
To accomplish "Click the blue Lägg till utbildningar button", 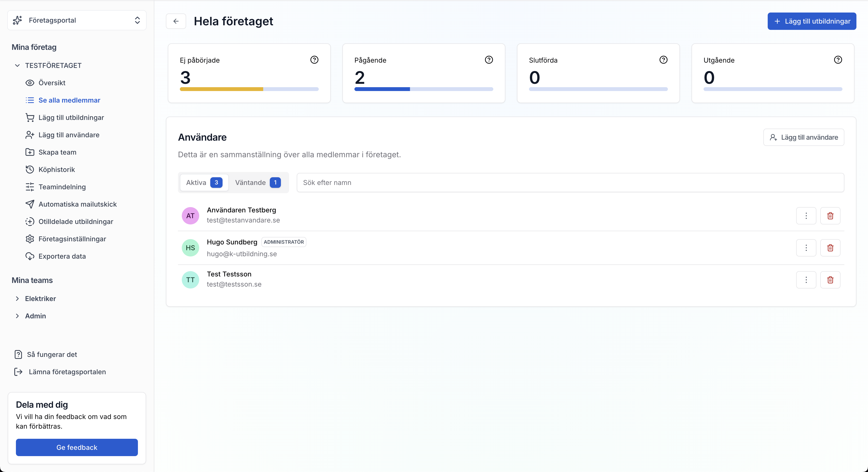I will coord(811,21).
